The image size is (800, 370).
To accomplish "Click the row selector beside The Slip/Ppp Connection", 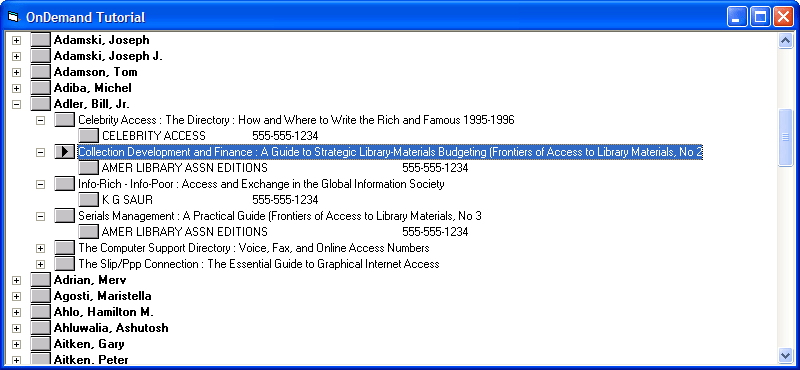I will click(x=64, y=264).
